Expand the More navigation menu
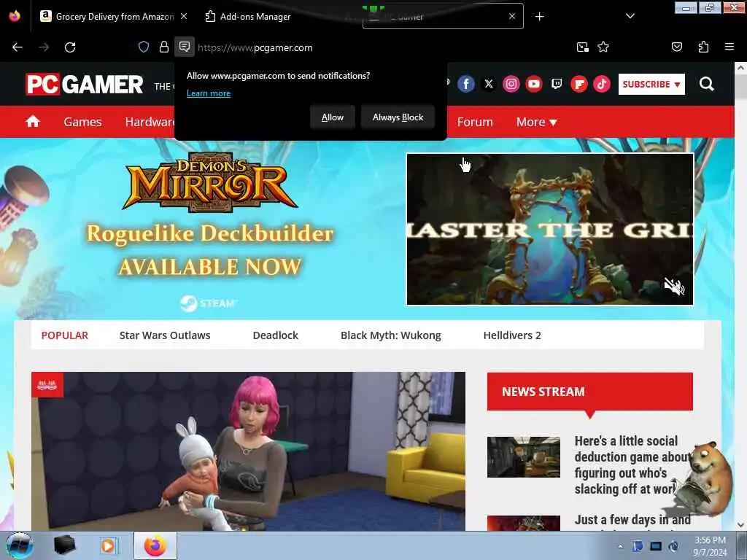 (536, 122)
